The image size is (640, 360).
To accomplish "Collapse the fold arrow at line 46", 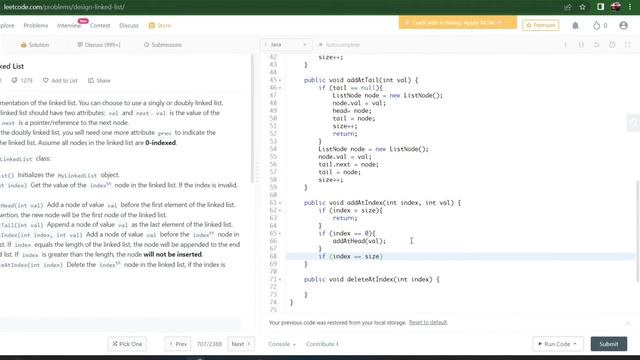I will [280, 88].
